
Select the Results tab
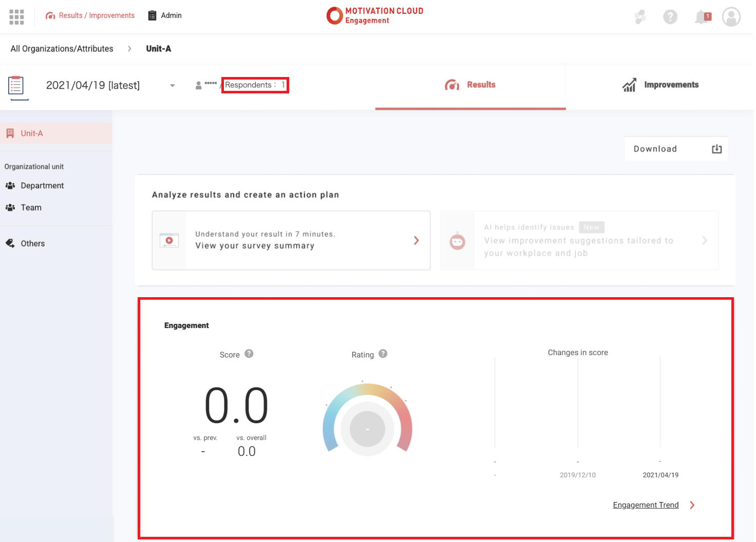tap(470, 85)
